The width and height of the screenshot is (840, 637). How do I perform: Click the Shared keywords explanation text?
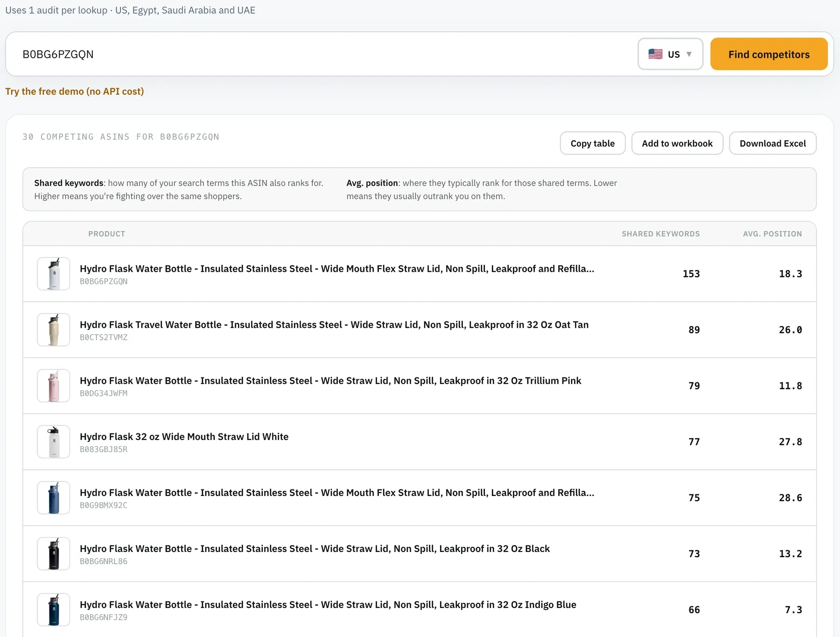point(179,190)
